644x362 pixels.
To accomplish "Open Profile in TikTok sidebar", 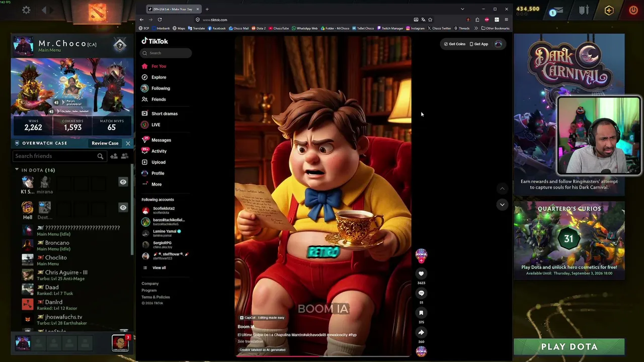I will [153, 173].
